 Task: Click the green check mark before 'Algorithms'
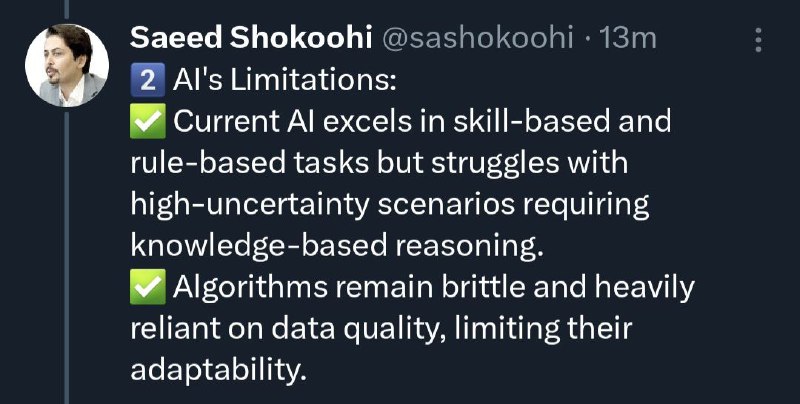click(x=147, y=287)
